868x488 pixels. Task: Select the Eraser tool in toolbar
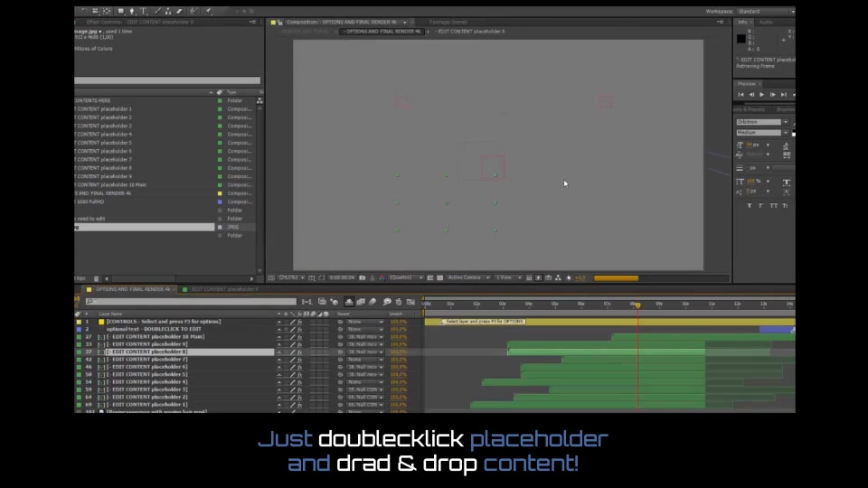pos(179,11)
